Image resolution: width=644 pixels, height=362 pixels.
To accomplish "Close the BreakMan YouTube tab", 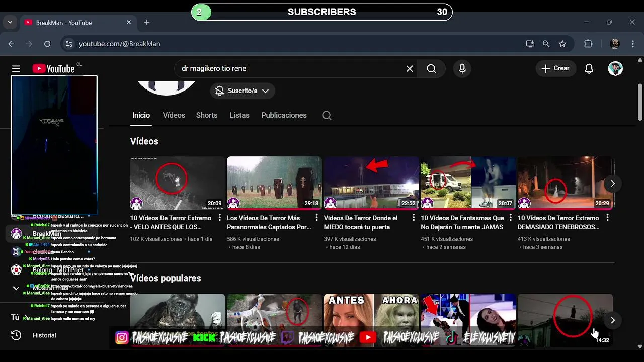I will 129,22.
